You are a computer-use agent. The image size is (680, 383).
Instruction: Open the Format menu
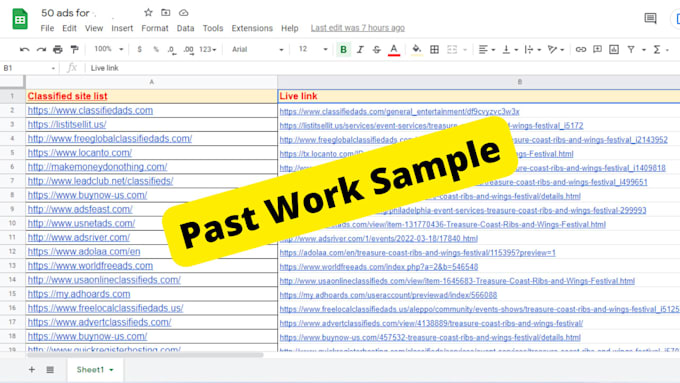[x=155, y=28]
